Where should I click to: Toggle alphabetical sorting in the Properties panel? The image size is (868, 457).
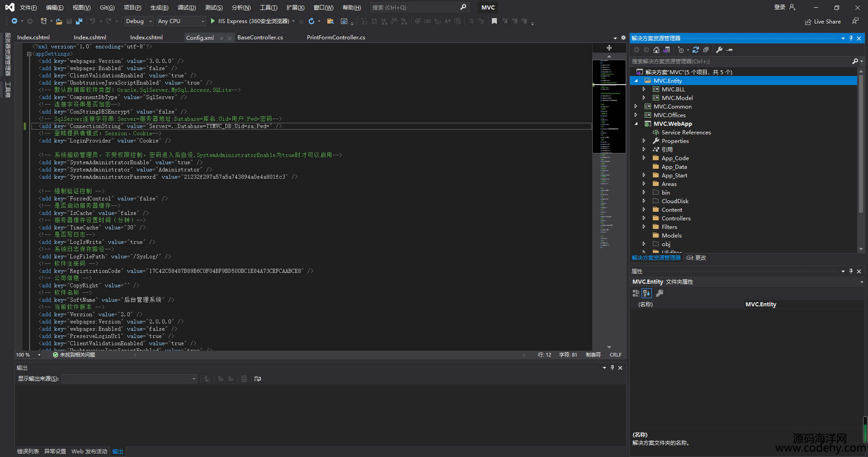point(646,293)
